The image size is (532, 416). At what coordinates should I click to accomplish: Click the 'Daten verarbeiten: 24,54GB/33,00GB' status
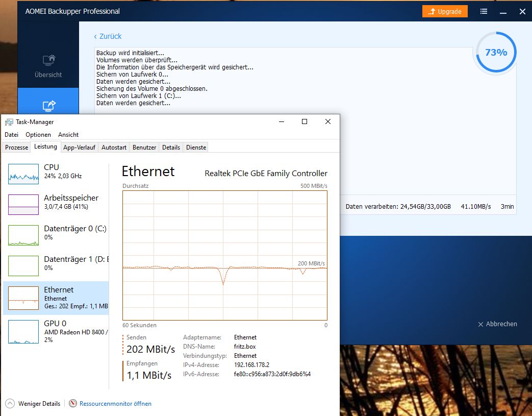pos(398,207)
